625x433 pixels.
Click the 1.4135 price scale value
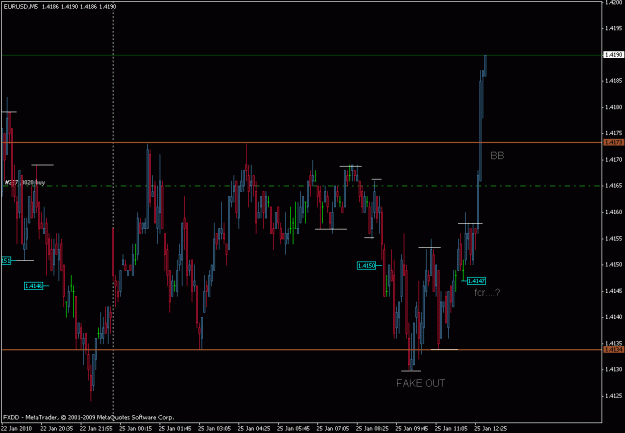click(x=613, y=343)
